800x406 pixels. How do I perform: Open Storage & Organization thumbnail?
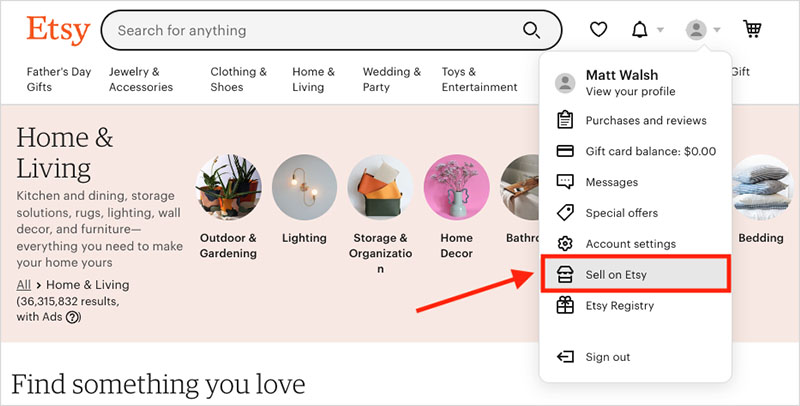tap(380, 187)
